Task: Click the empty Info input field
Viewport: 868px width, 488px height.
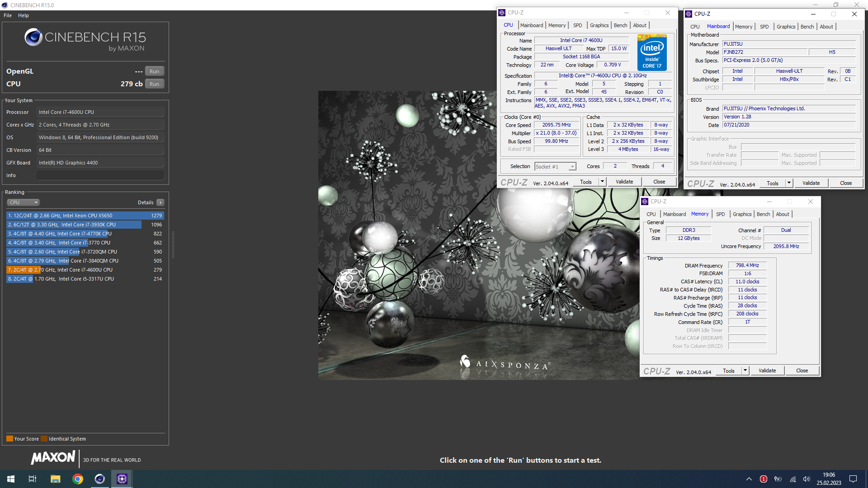Action: 100,175
